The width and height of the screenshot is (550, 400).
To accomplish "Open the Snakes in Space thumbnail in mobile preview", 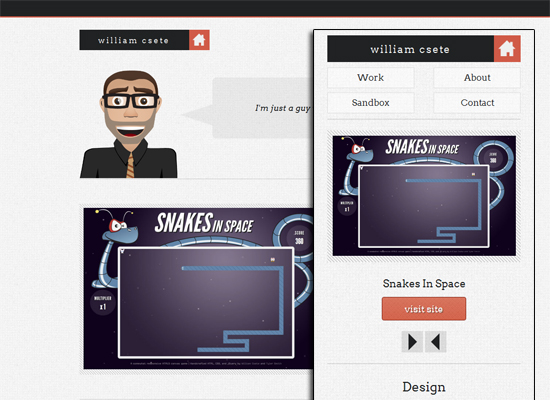I will click(x=424, y=196).
